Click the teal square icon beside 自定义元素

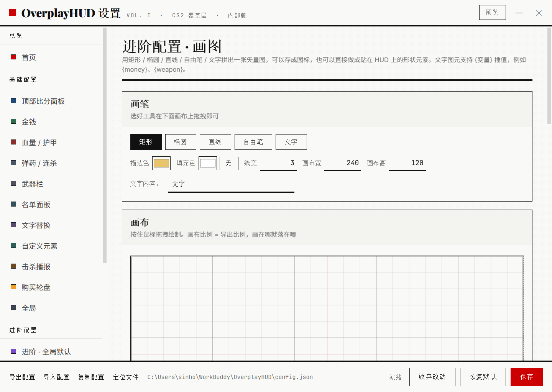pos(13,246)
